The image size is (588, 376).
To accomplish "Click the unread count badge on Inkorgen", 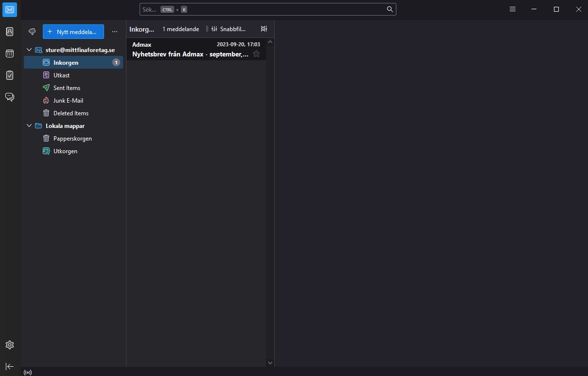I will (116, 63).
